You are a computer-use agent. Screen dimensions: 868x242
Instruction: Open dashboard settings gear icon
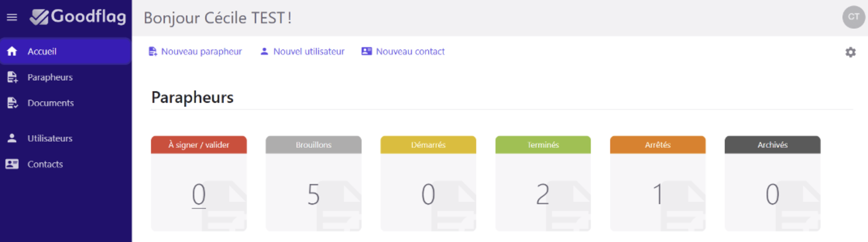[x=850, y=52]
